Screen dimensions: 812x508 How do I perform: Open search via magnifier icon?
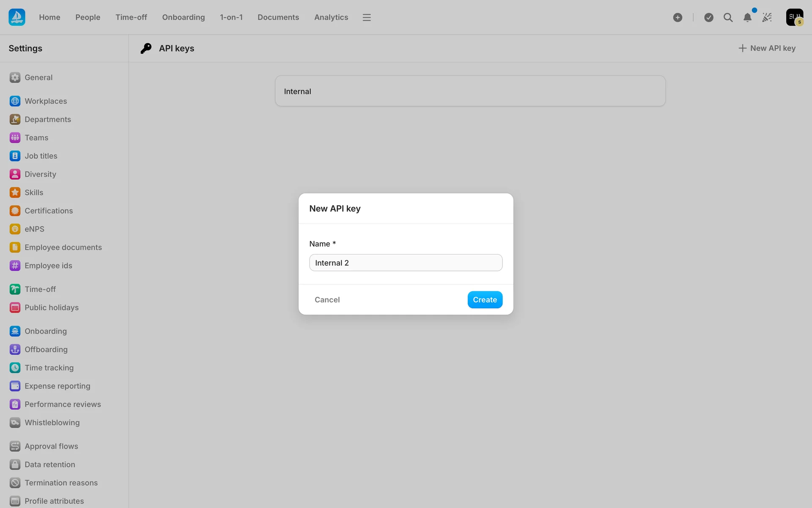click(728, 17)
